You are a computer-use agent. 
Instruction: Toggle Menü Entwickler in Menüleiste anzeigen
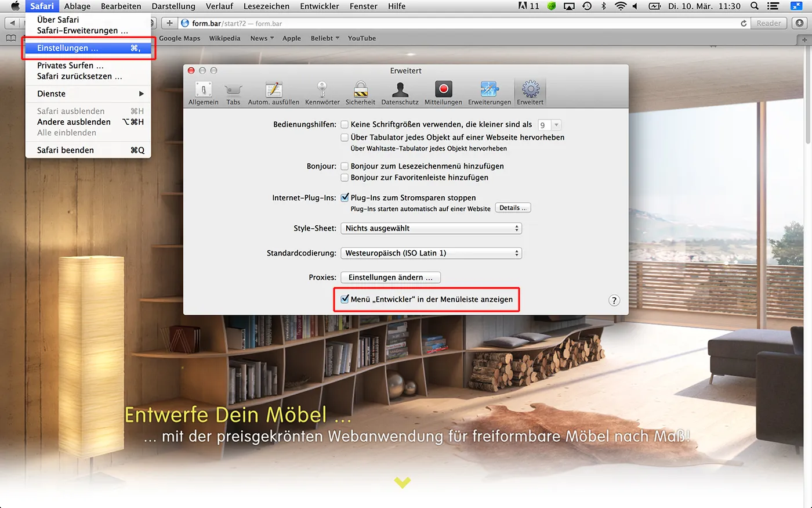click(x=345, y=299)
